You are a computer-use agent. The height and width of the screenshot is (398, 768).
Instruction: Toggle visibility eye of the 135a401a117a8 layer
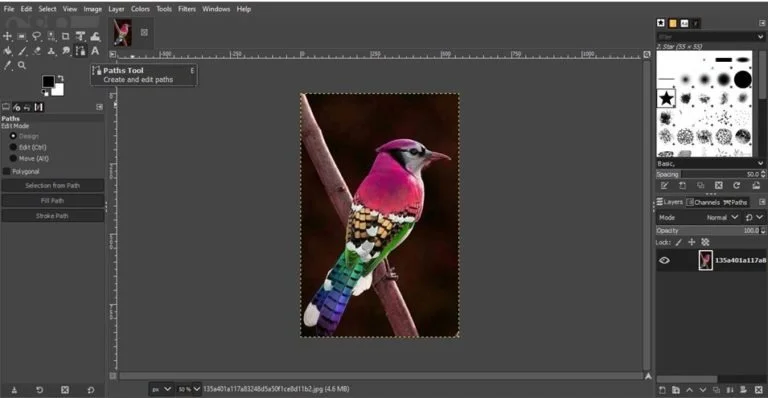point(664,260)
